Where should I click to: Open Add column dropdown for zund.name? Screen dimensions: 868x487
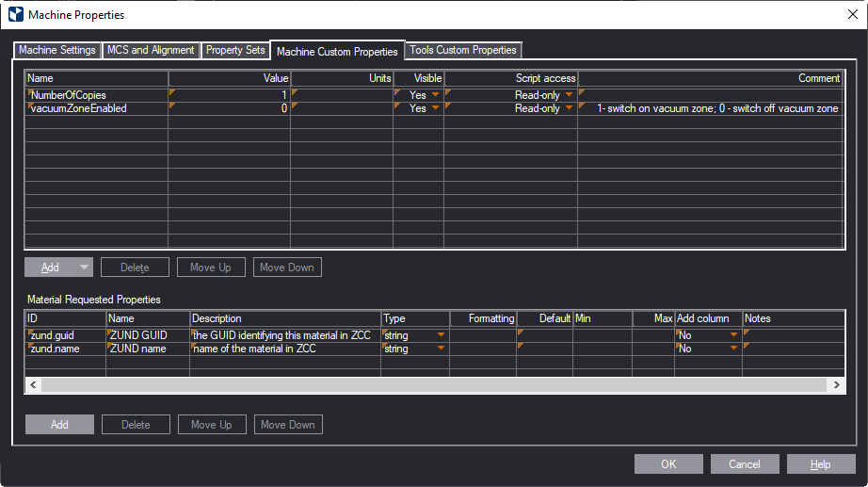point(733,349)
